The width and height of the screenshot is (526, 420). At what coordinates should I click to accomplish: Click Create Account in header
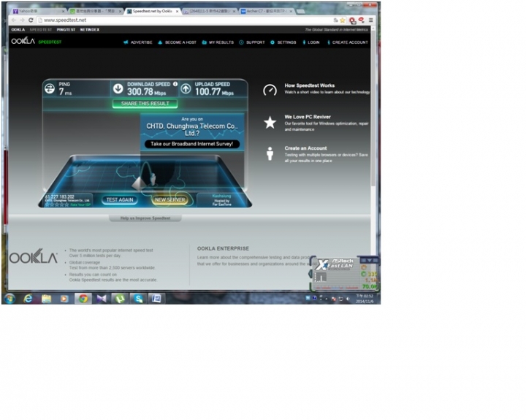coord(348,42)
